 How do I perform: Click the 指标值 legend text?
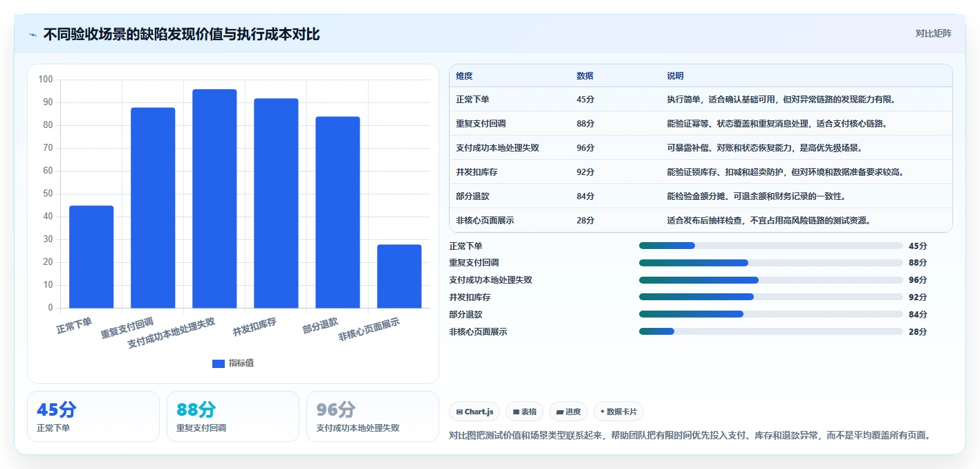[x=241, y=363]
